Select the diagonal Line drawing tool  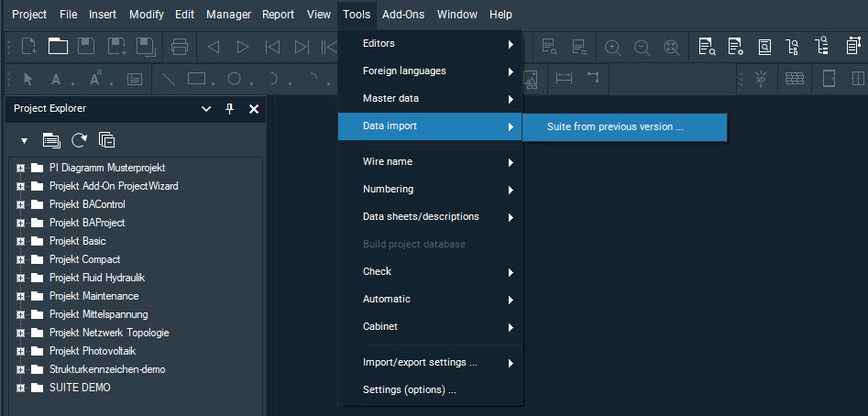point(169,79)
